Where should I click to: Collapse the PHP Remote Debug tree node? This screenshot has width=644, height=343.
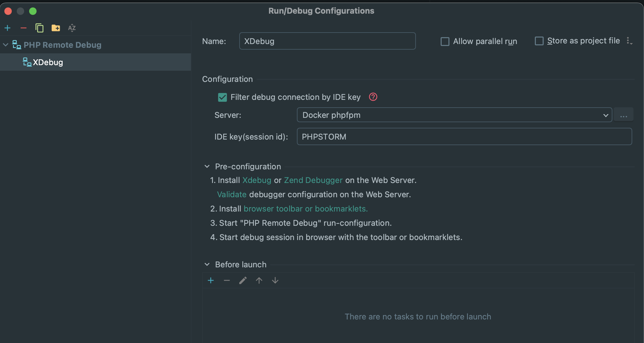[6, 45]
